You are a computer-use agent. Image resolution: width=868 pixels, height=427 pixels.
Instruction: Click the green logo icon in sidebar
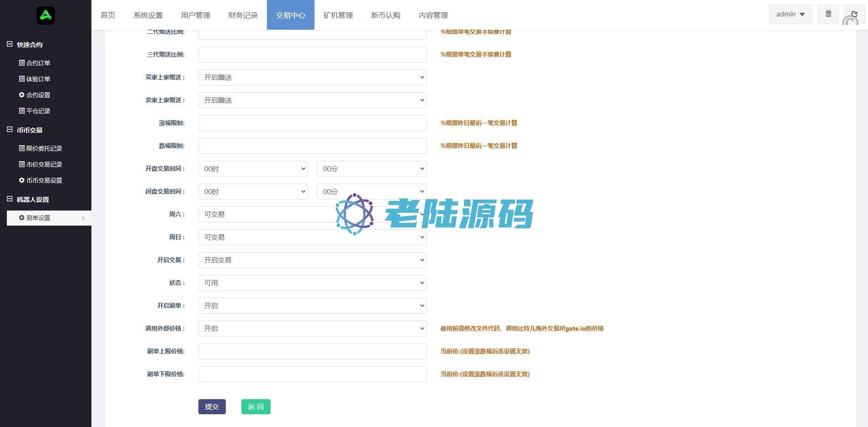click(46, 16)
